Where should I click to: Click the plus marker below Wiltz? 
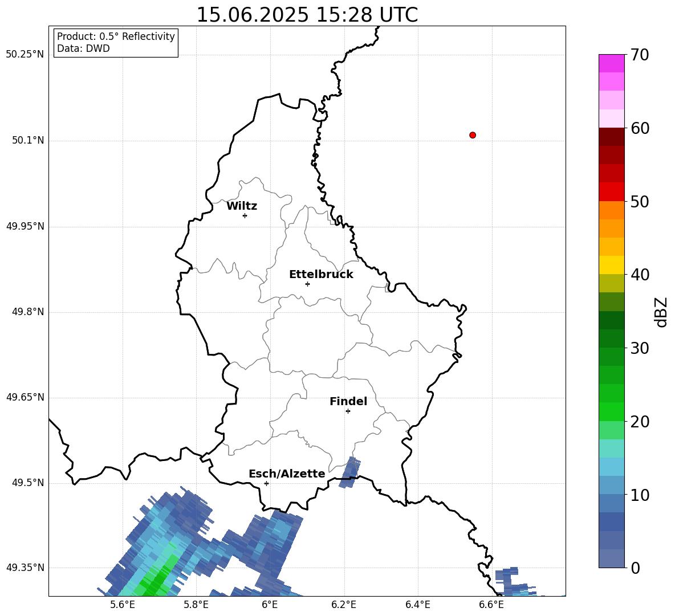click(245, 216)
